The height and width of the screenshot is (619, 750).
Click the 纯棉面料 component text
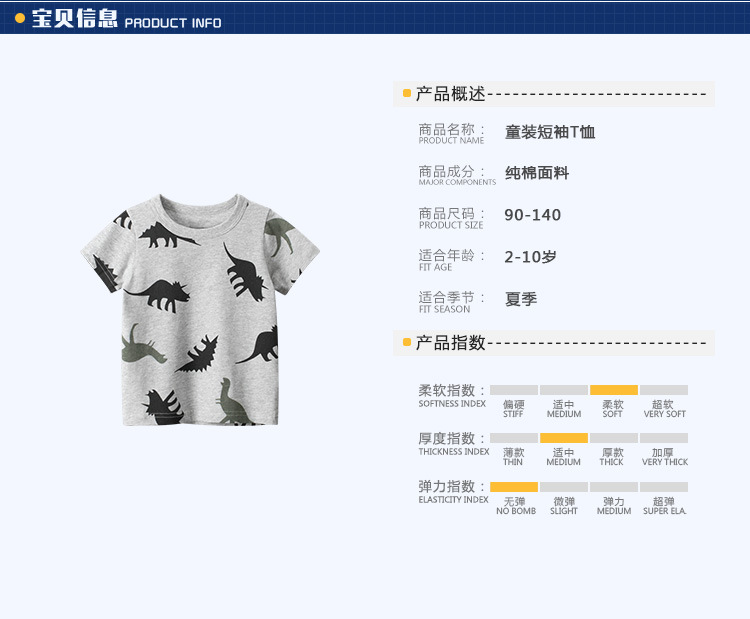[537, 173]
